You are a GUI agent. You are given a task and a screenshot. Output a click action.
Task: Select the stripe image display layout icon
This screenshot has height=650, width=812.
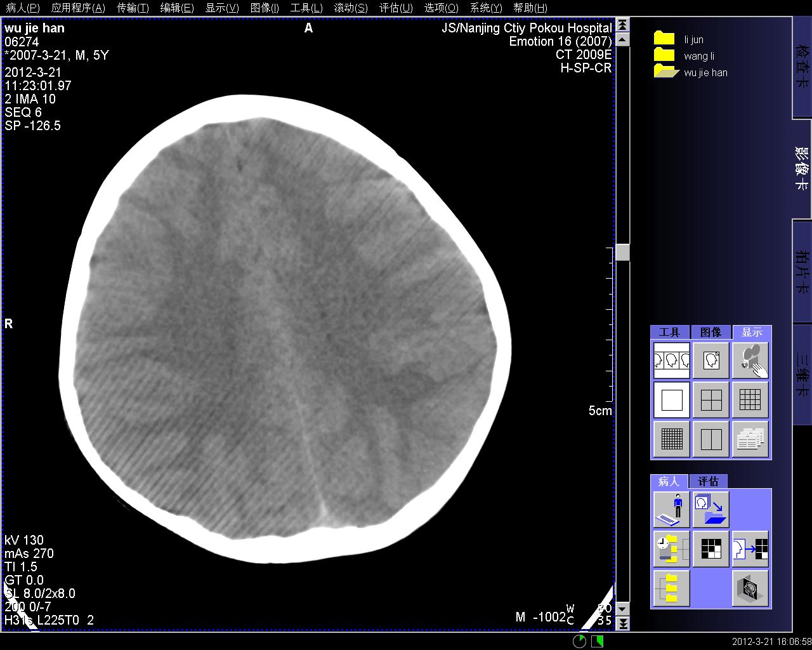tap(671, 361)
